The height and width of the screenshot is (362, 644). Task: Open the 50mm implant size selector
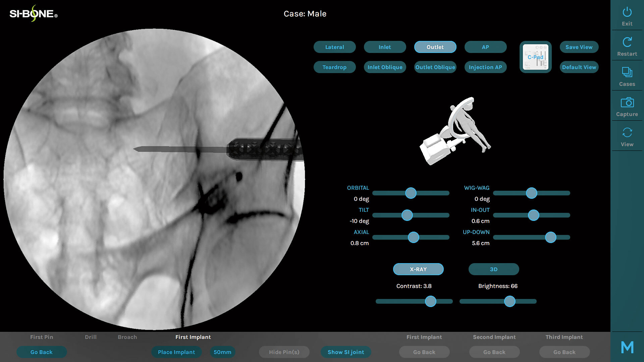click(222, 352)
